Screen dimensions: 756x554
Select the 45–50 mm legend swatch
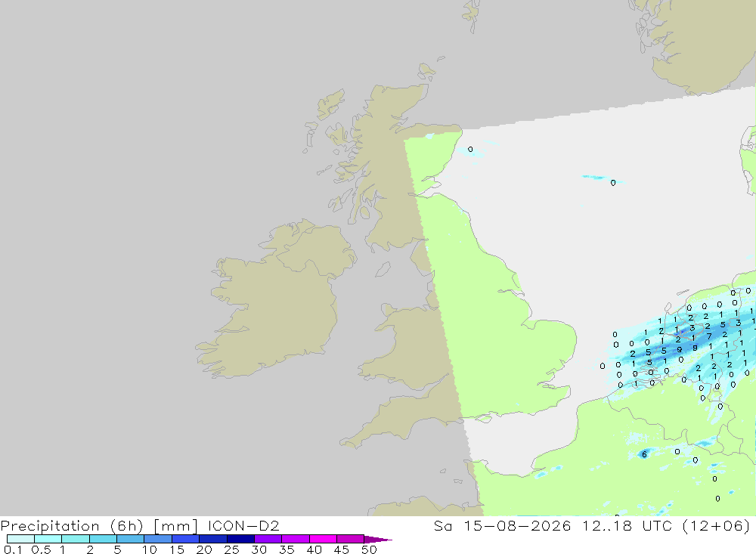(x=350, y=539)
